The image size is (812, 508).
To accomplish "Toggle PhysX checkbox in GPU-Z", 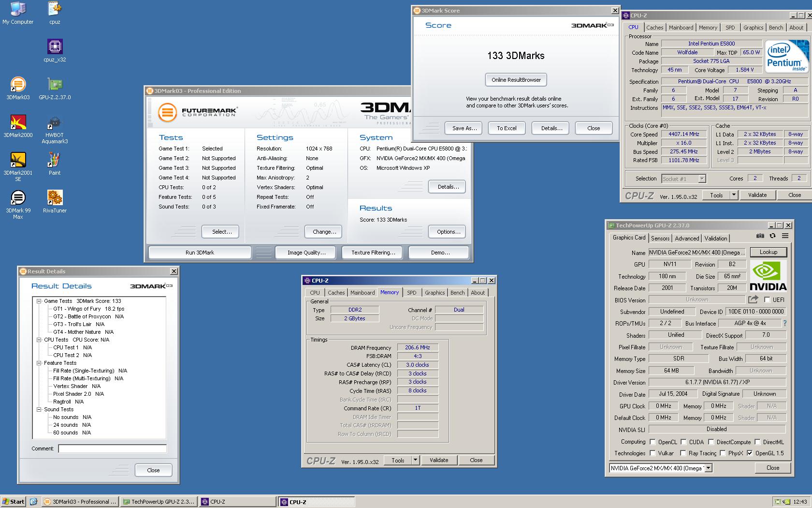I will pyautogui.click(x=723, y=453).
